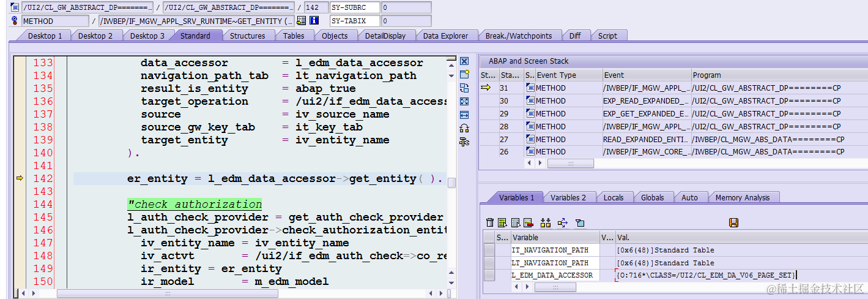Click the Event Type column header
This screenshot has height=299, width=868.
pos(568,75)
